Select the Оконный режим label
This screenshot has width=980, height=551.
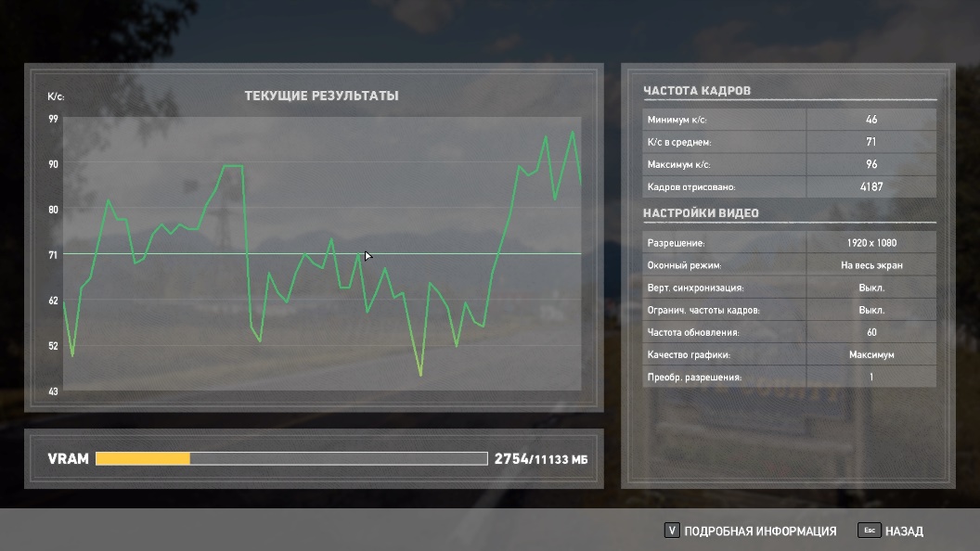pyautogui.click(x=684, y=265)
